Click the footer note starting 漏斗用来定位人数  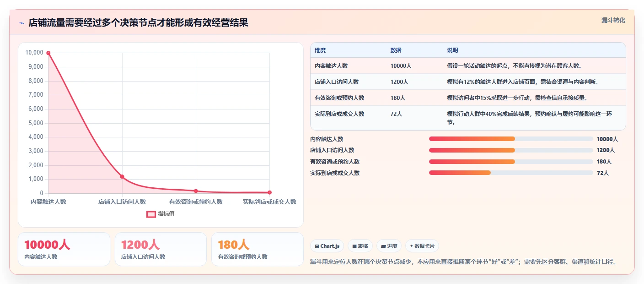465,262
